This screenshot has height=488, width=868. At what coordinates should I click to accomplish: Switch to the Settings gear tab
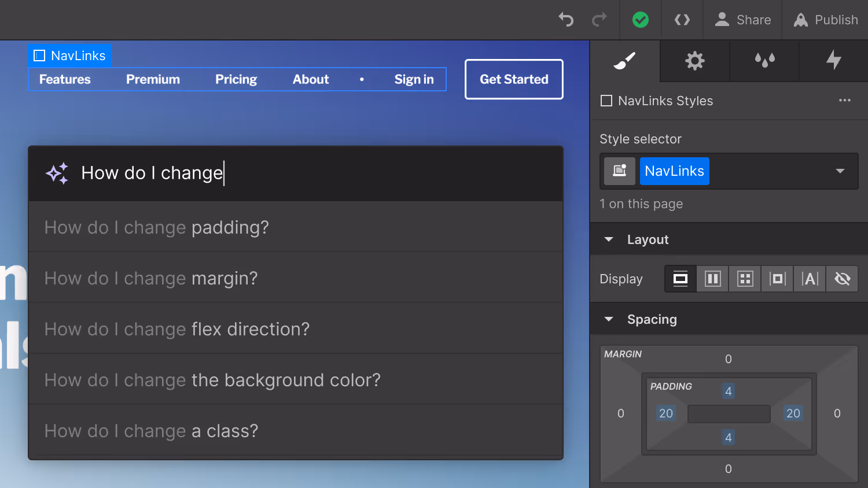tap(694, 61)
